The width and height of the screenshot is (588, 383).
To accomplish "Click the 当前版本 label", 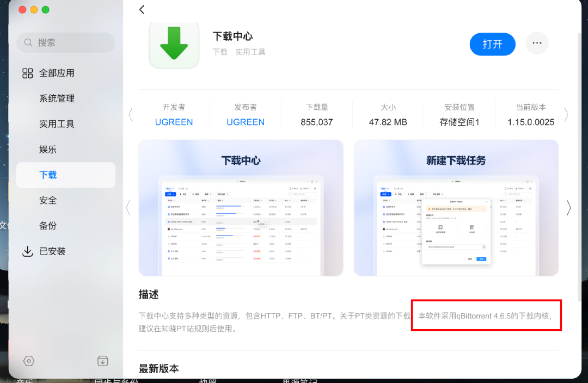I will click(x=531, y=107).
